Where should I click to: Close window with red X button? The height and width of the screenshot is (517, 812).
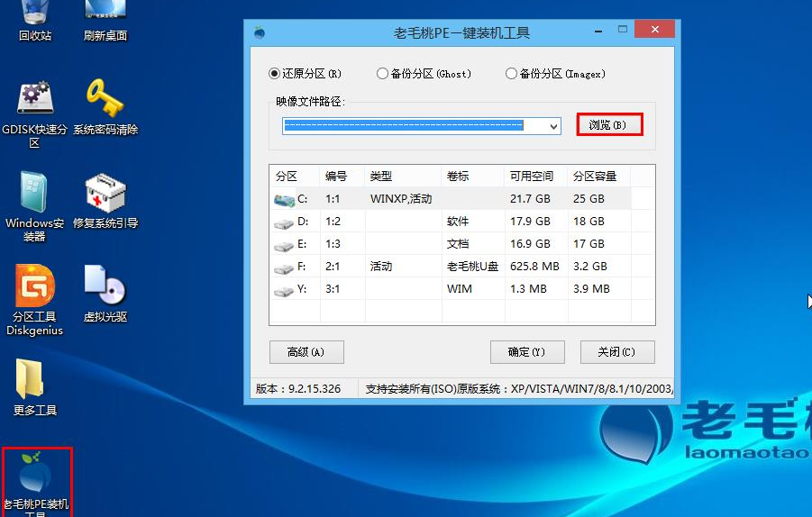[x=654, y=30]
